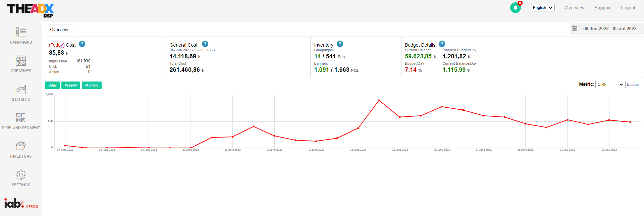This screenshot has height=216, width=644.
Task: Select the Overview tab
Action: pyautogui.click(x=59, y=30)
